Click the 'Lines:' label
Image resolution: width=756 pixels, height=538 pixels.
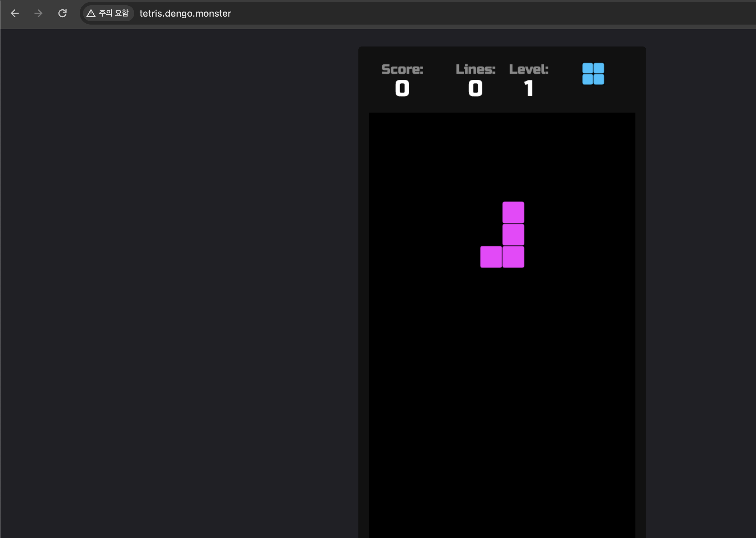point(475,69)
